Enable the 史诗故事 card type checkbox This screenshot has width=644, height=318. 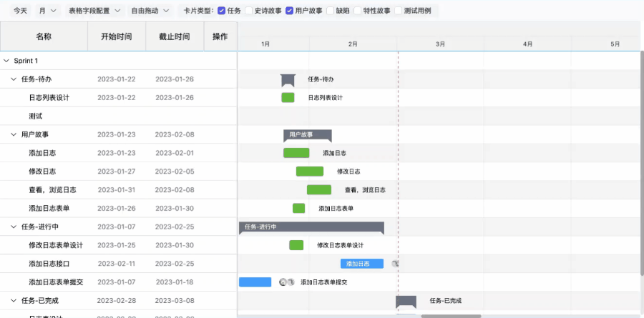point(249,11)
